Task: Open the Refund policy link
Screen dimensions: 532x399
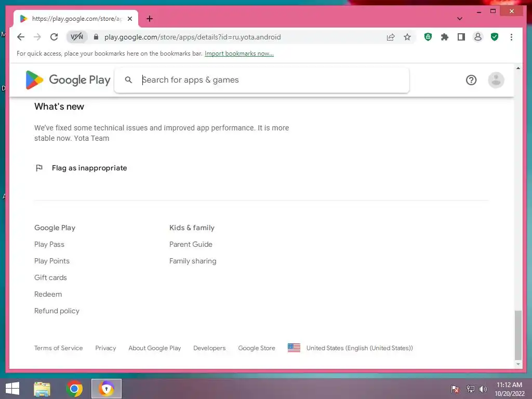Action: pyautogui.click(x=57, y=311)
